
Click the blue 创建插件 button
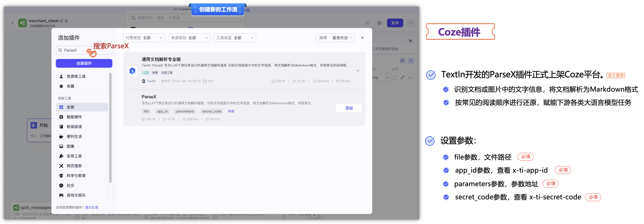coord(84,63)
